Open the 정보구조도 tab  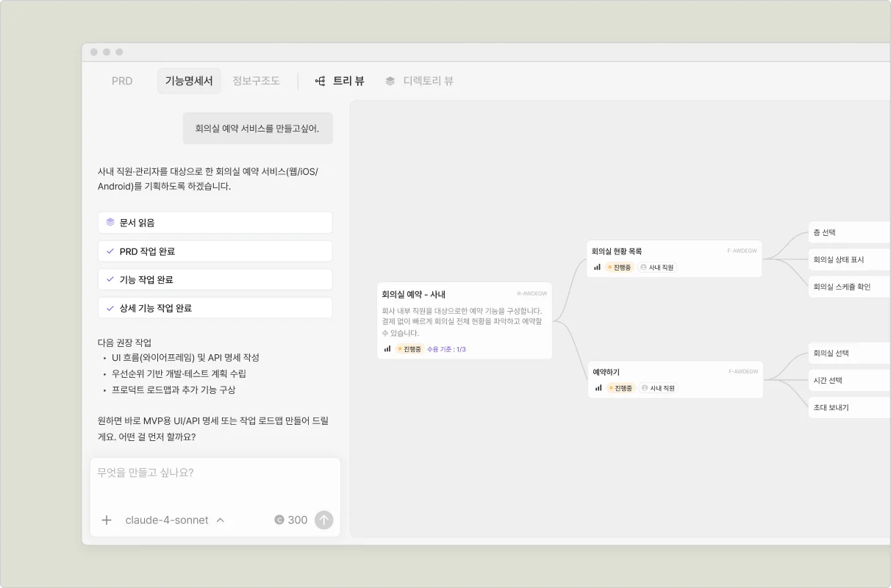click(x=256, y=82)
